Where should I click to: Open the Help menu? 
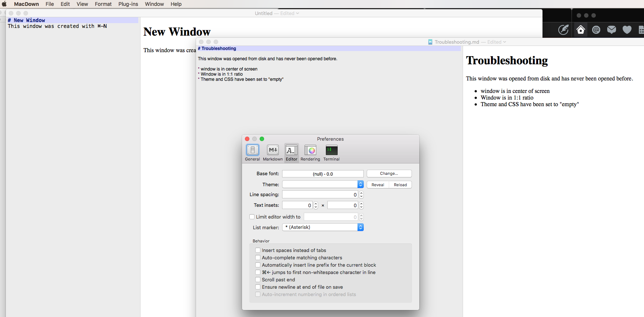coord(176,4)
